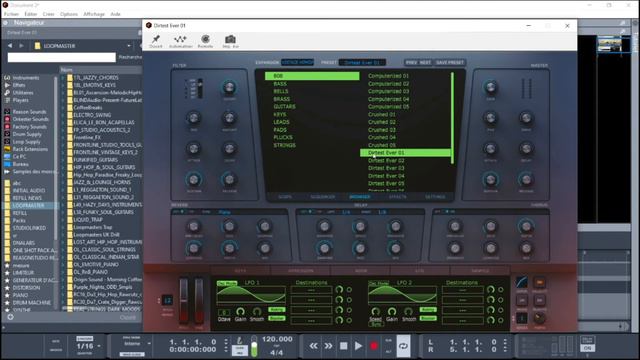The image size is (640, 360).
Task: Click the filter type selector switch
Action: [200, 89]
